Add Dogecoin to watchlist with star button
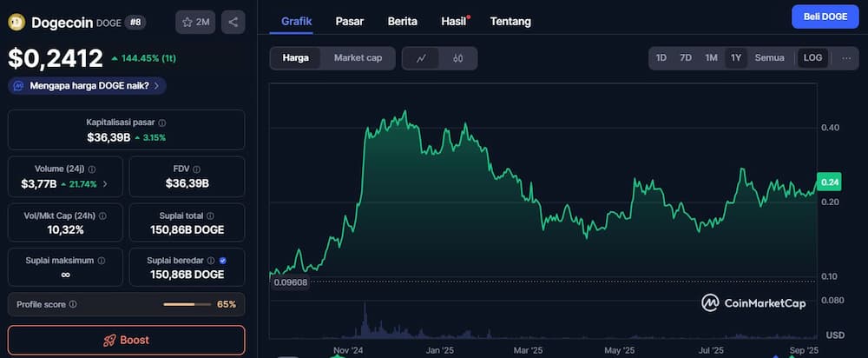 tap(195, 23)
